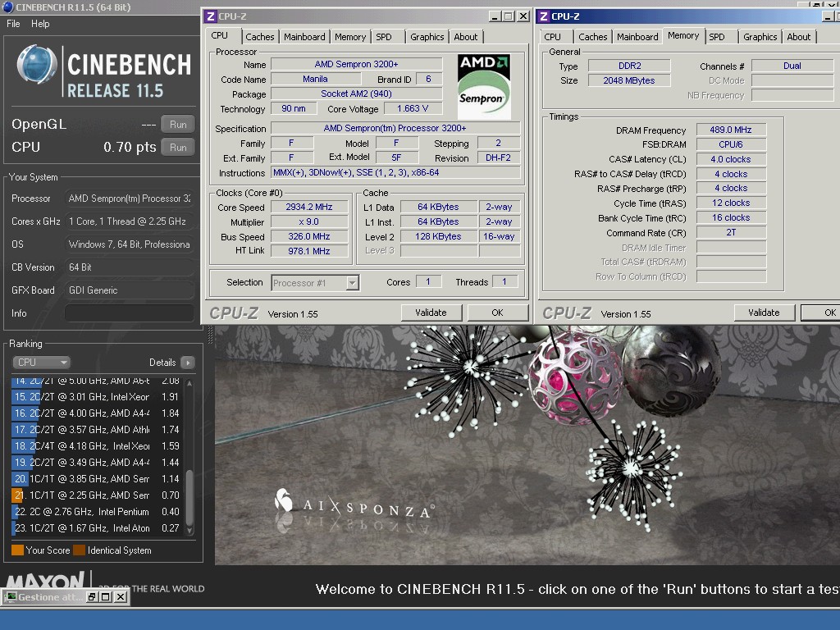Select Graphics tab in second CPU-Z window
The height and width of the screenshot is (630, 840).
click(760, 37)
